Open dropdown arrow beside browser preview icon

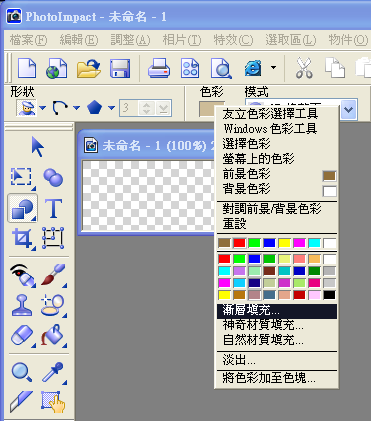(273, 68)
